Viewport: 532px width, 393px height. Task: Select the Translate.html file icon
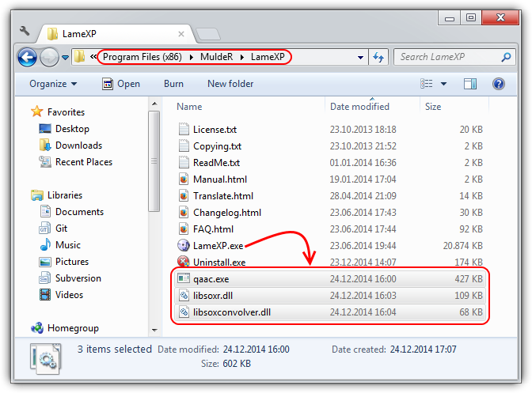tap(184, 196)
